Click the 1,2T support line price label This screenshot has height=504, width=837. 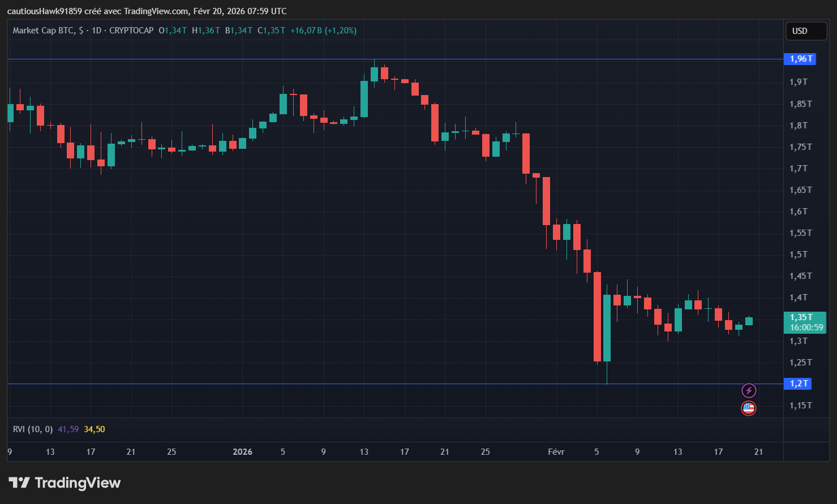[797, 384]
